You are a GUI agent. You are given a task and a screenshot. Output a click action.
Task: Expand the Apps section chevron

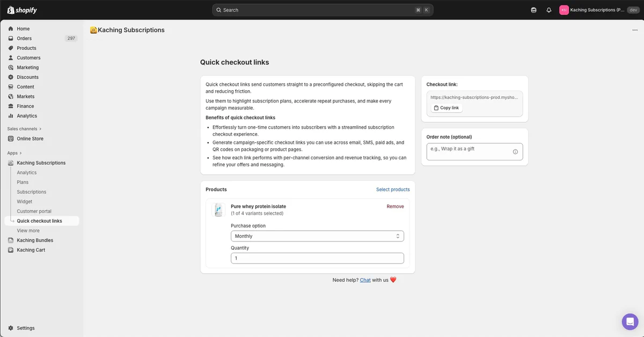[x=21, y=153]
